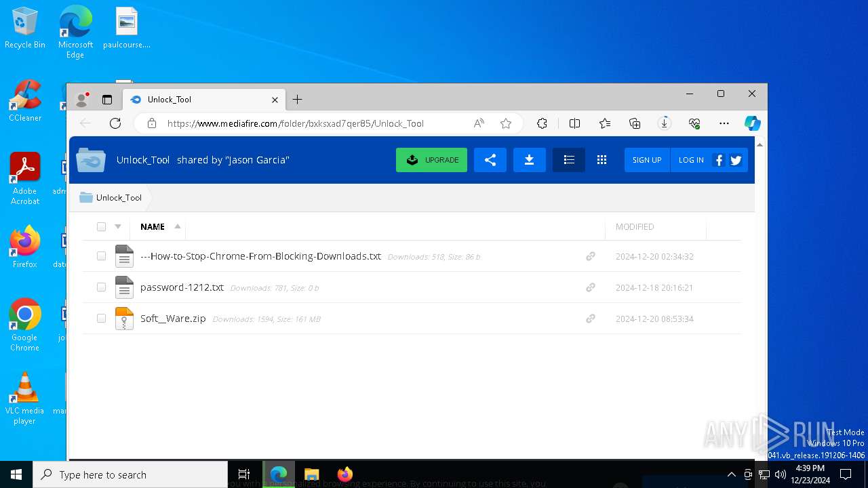Open Edge collections icon

(635, 123)
